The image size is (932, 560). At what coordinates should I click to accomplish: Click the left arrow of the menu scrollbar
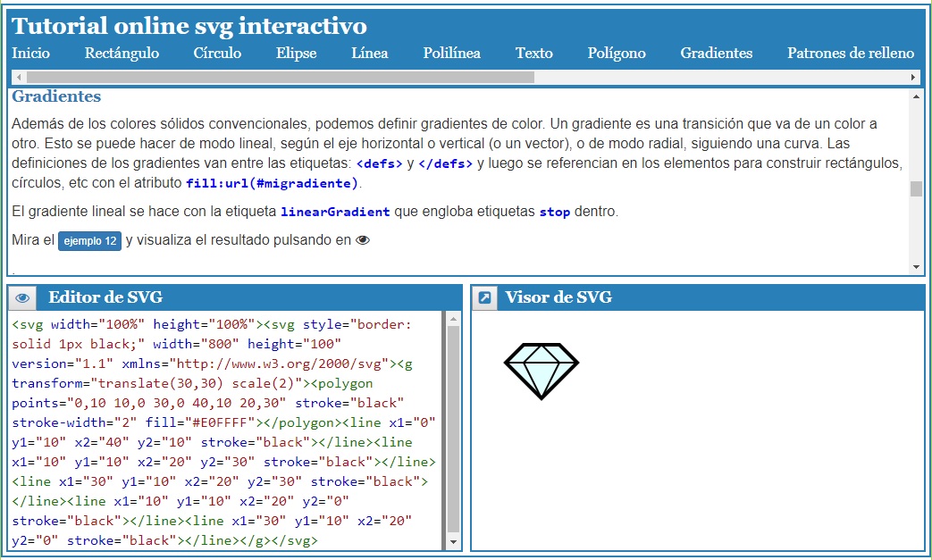[x=19, y=77]
